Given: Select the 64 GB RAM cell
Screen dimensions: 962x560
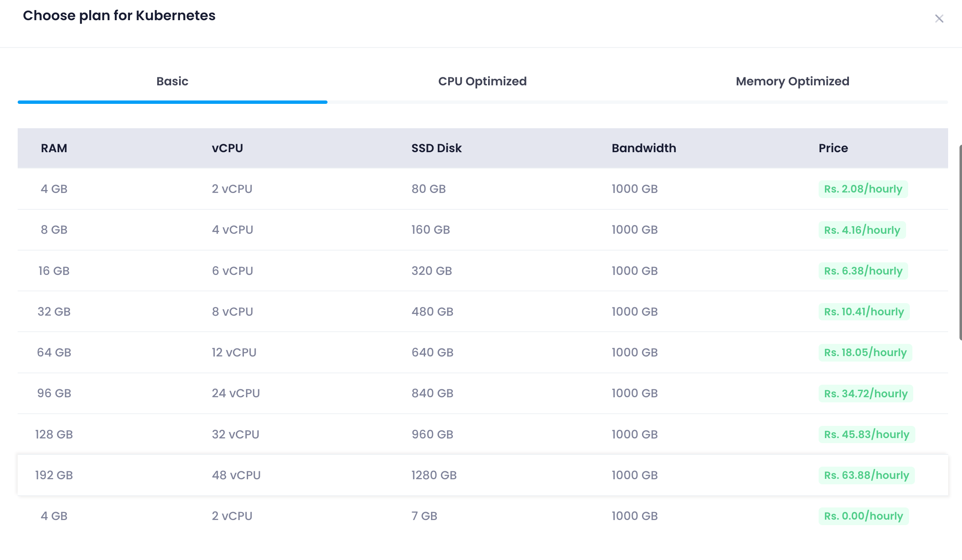Looking at the screenshot, I should click(x=54, y=352).
